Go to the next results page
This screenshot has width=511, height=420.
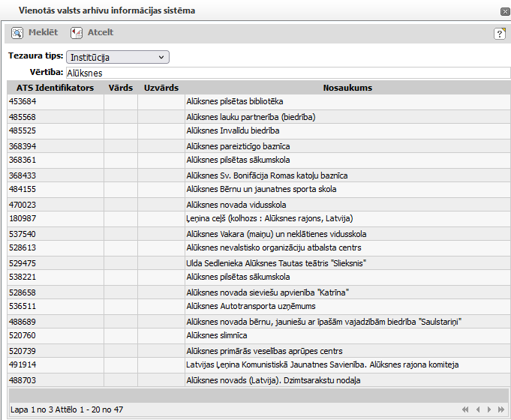click(490, 409)
